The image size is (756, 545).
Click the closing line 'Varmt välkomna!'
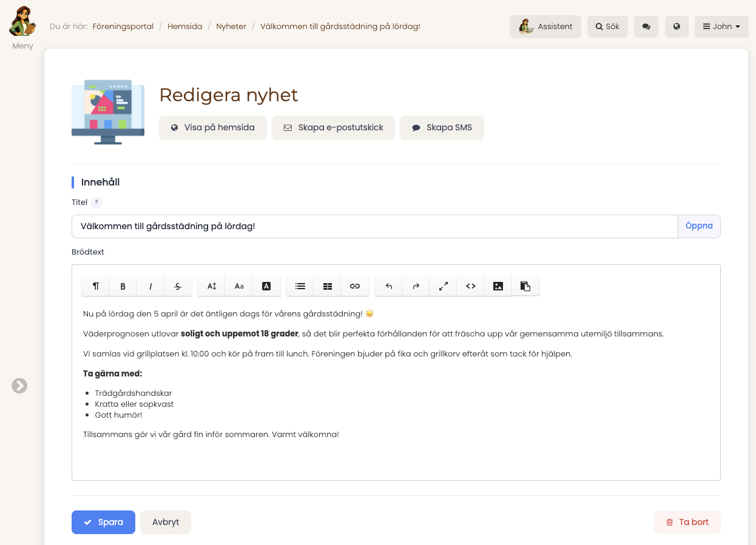[x=305, y=434]
